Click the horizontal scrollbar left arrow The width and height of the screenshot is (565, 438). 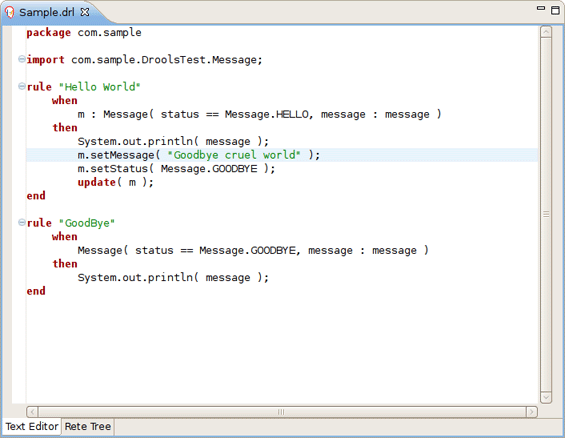32,412
